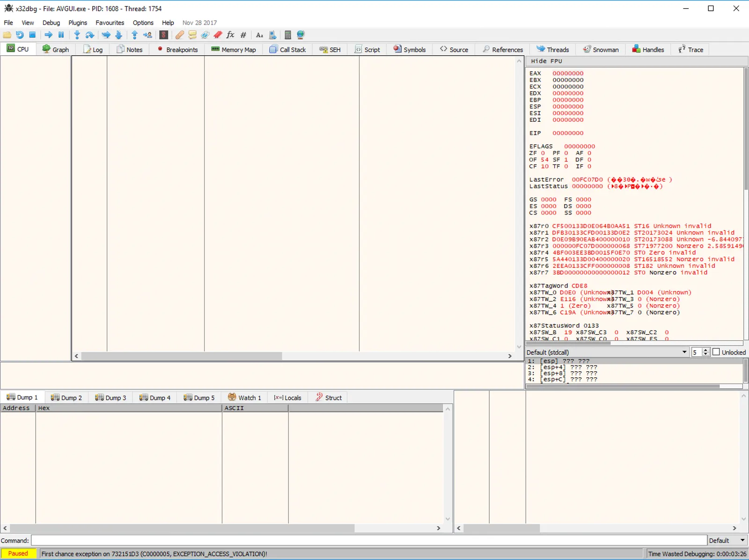Screen dimensions: 749x560
Task: Open the Default (stdcall) calling convention dropdown
Action: pos(607,352)
